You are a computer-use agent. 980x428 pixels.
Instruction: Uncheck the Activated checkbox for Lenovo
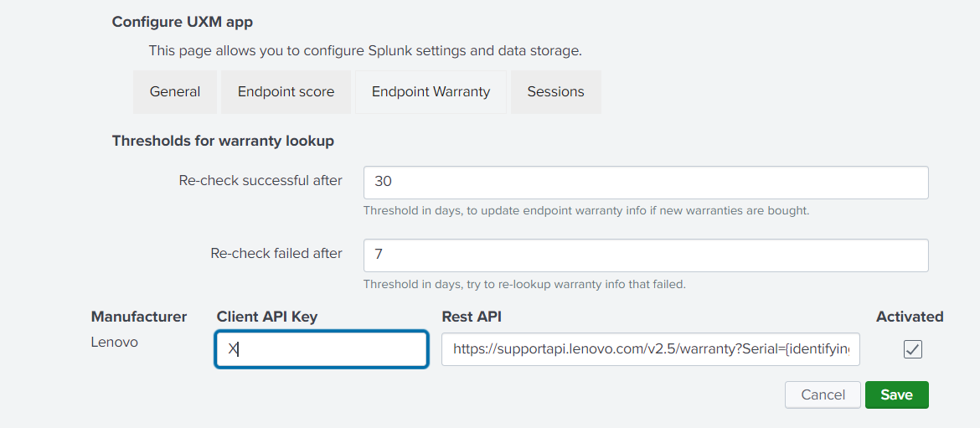click(912, 349)
